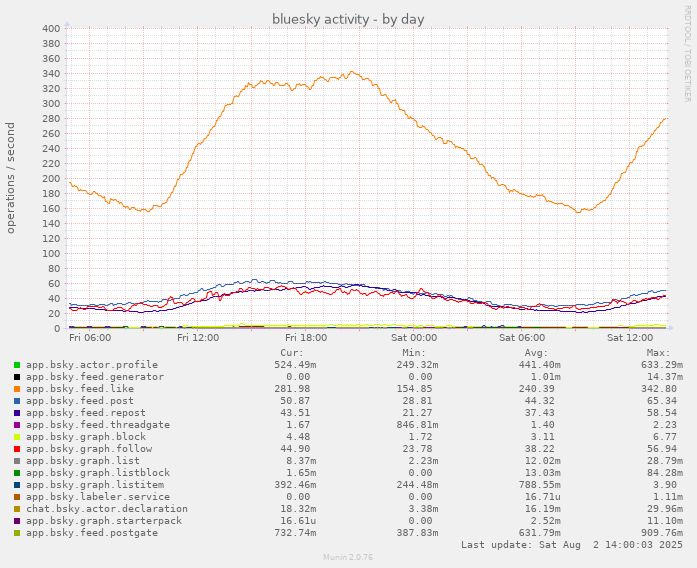697x568 pixels.
Task: Click the feed.like current value 281.98
Action: (x=292, y=389)
